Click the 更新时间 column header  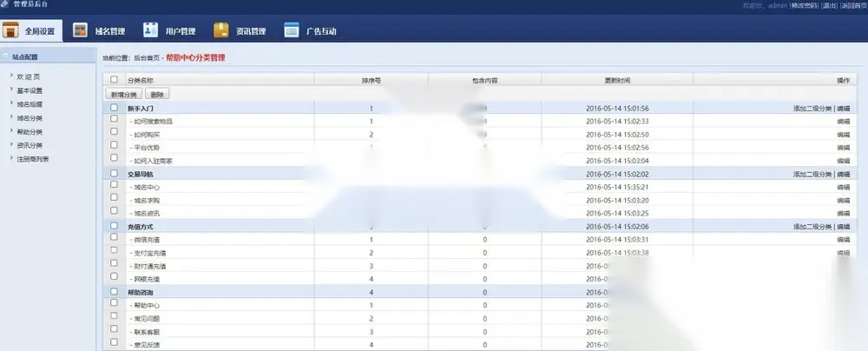click(x=617, y=81)
